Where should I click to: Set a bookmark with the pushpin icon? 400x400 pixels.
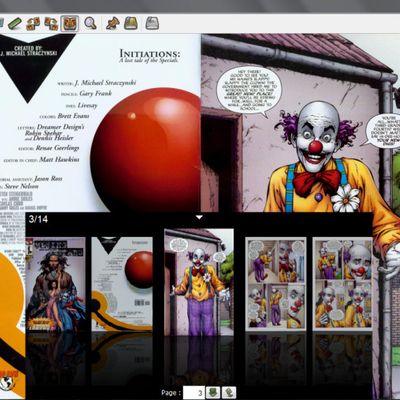(113, 23)
